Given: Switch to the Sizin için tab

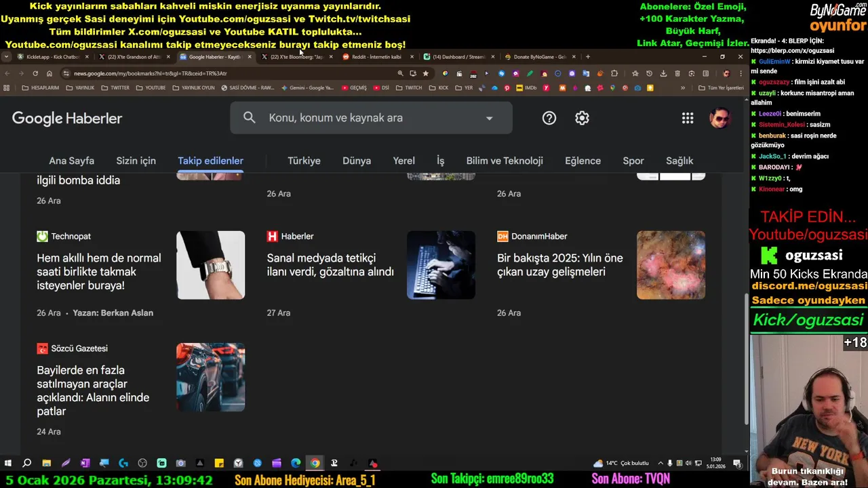Looking at the screenshot, I should pyautogui.click(x=136, y=161).
